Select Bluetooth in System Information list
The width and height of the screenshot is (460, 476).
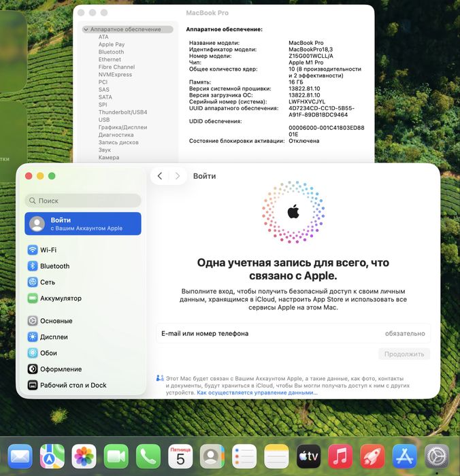111,52
